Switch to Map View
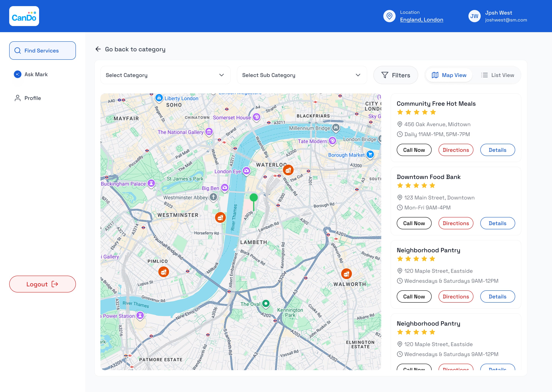Image resolution: width=552 pixels, height=392 pixels. (x=449, y=75)
